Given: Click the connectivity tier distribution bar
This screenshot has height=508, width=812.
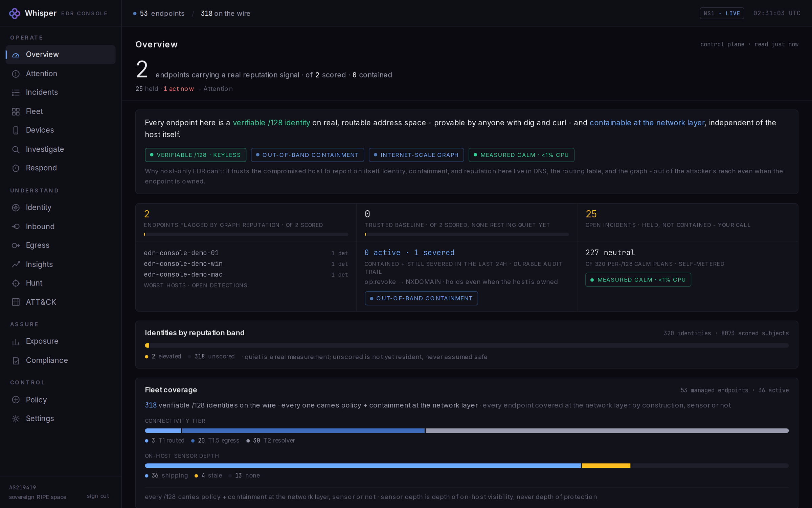Looking at the screenshot, I should click(467, 431).
